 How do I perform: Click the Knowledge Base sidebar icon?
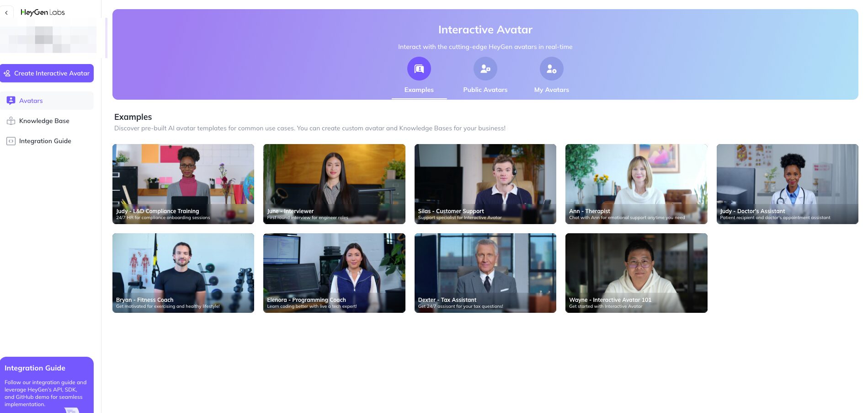pos(11,121)
